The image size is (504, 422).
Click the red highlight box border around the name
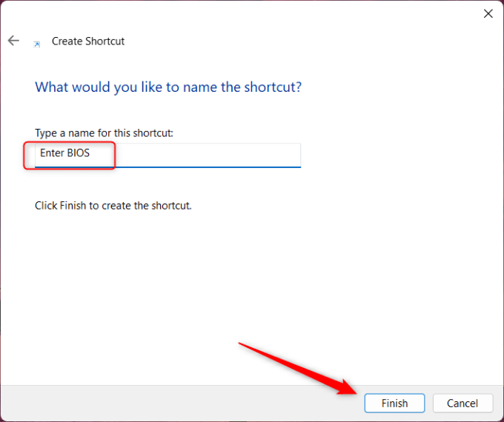(115, 155)
